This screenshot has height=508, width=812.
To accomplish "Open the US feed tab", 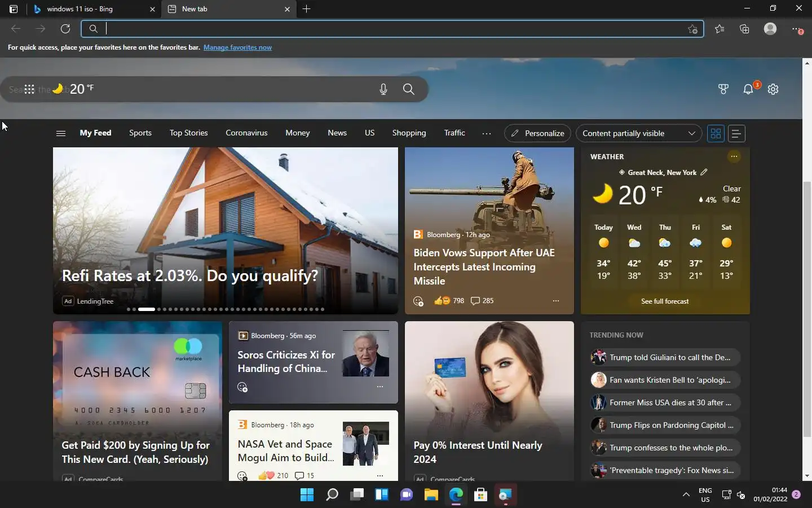I will point(369,133).
